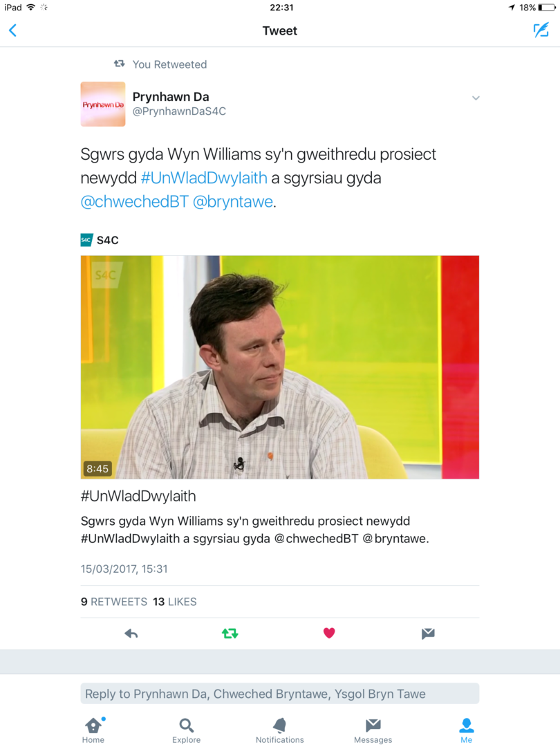Switch to the Home tab
Viewport: 560px width, 747px height.
coord(93,730)
